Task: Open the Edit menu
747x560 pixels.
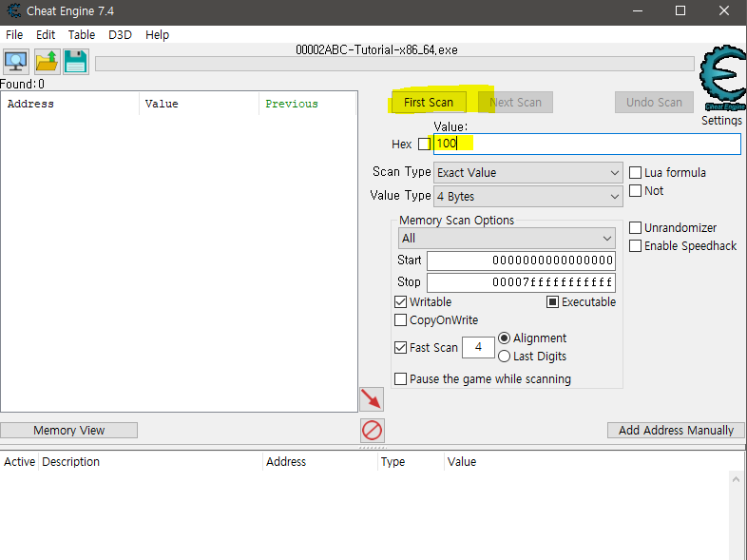Action: (x=46, y=35)
